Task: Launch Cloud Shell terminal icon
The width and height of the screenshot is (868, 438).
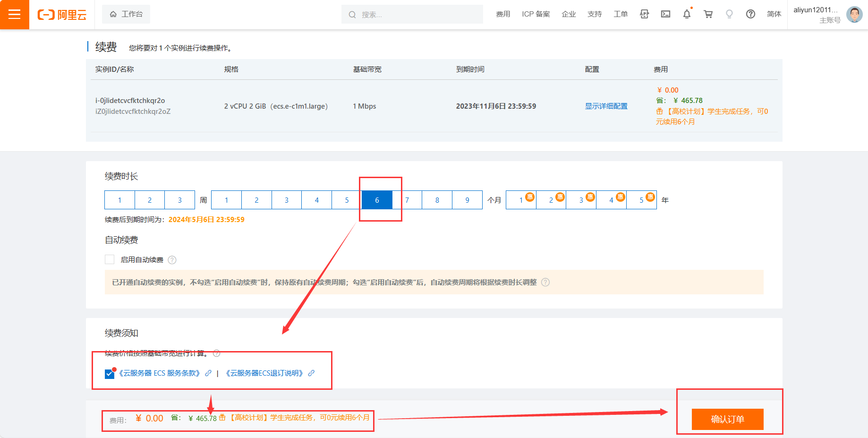Action: (x=665, y=14)
